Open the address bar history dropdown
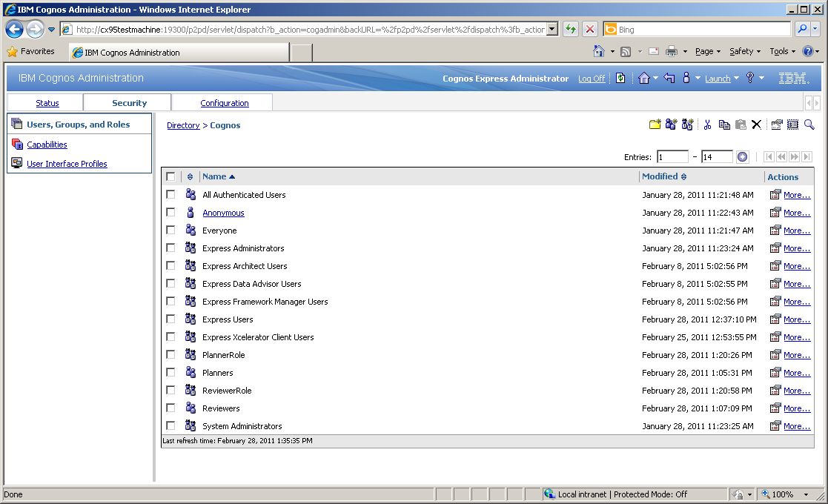The height and width of the screenshot is (504, 828). [552, 29]
